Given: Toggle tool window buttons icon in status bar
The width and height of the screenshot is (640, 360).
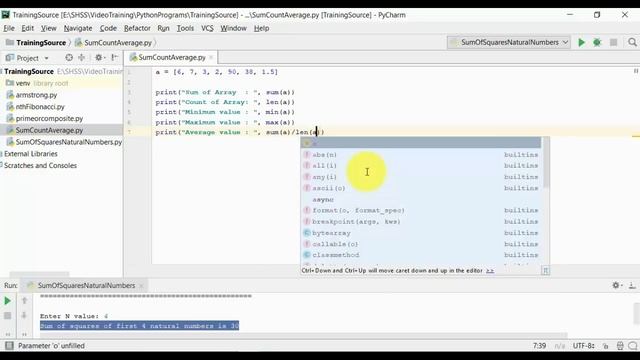Looking at the screenshot, I should (9, 346).
